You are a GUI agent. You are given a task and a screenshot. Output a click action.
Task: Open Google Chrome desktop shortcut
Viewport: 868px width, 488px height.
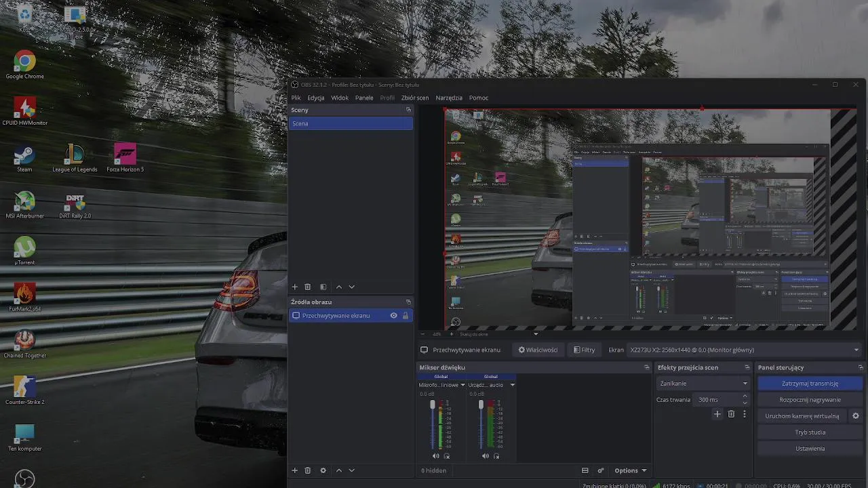click(24, 65)
